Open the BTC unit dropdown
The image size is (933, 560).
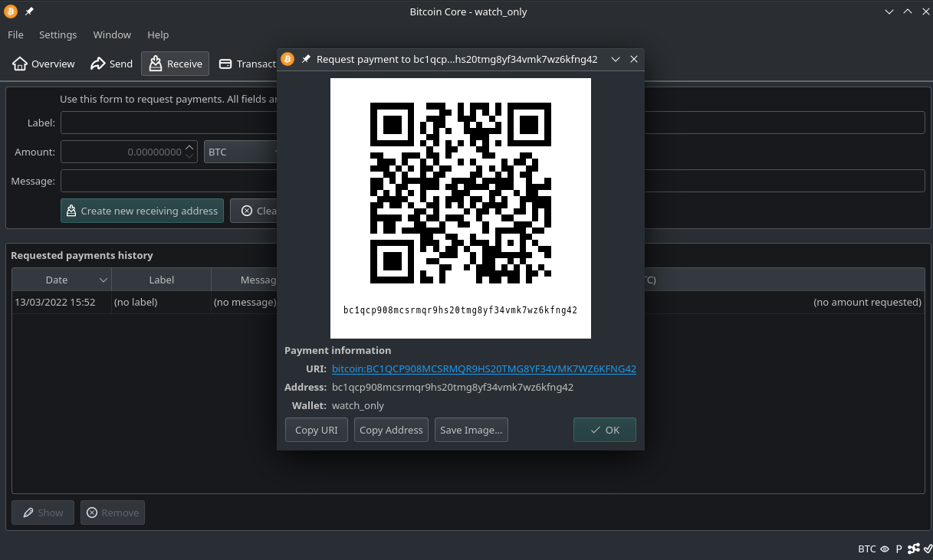[x=241, y=152]
